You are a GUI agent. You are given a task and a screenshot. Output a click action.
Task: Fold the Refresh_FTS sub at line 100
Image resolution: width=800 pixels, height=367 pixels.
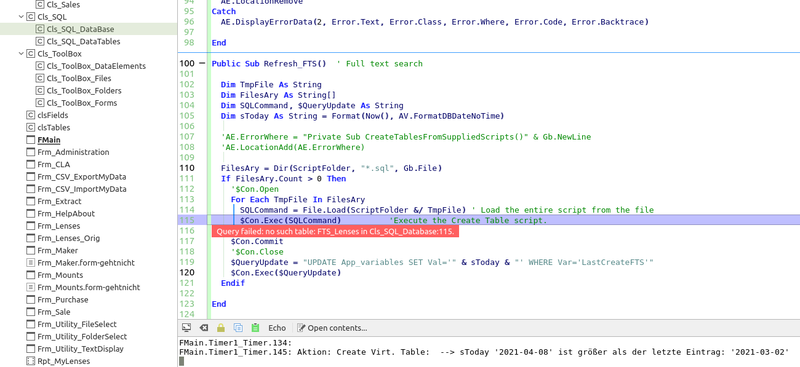coord(202,64)
